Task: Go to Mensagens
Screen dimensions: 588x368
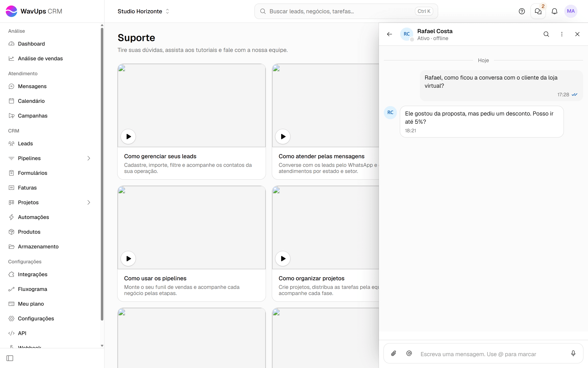Action: [50, 86]
